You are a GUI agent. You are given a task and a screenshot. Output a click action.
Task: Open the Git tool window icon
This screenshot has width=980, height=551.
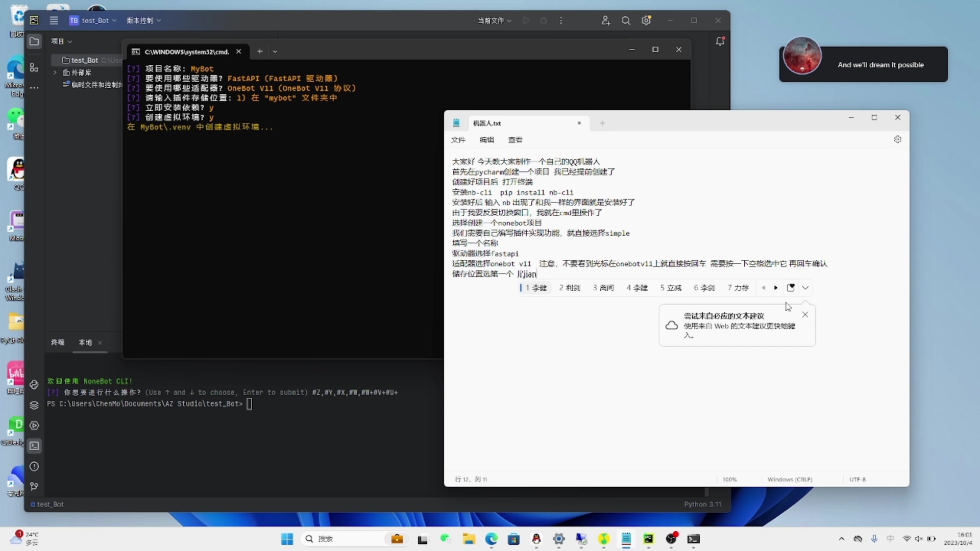[34, 487]
